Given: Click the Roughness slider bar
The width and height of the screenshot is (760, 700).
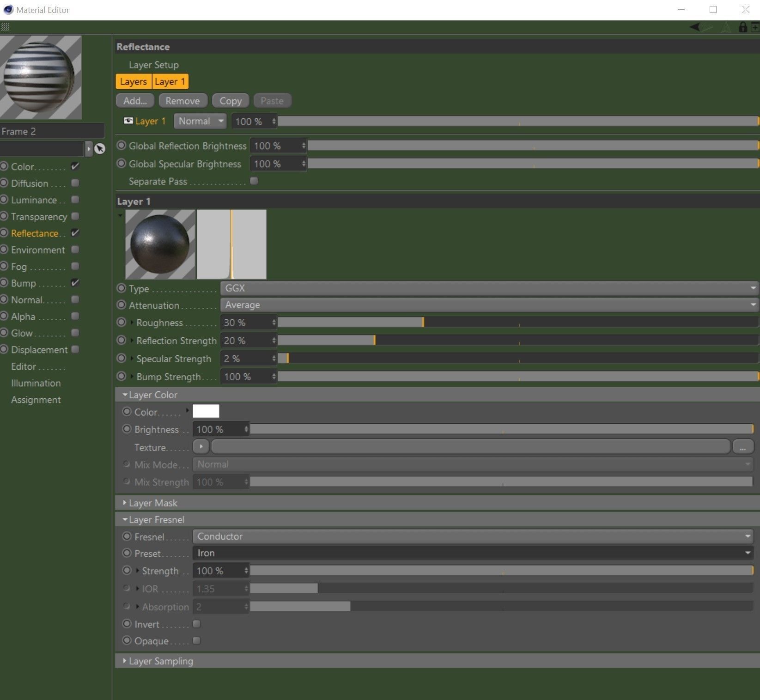Looking at the screenshot, I should click(x=518, y=322).
